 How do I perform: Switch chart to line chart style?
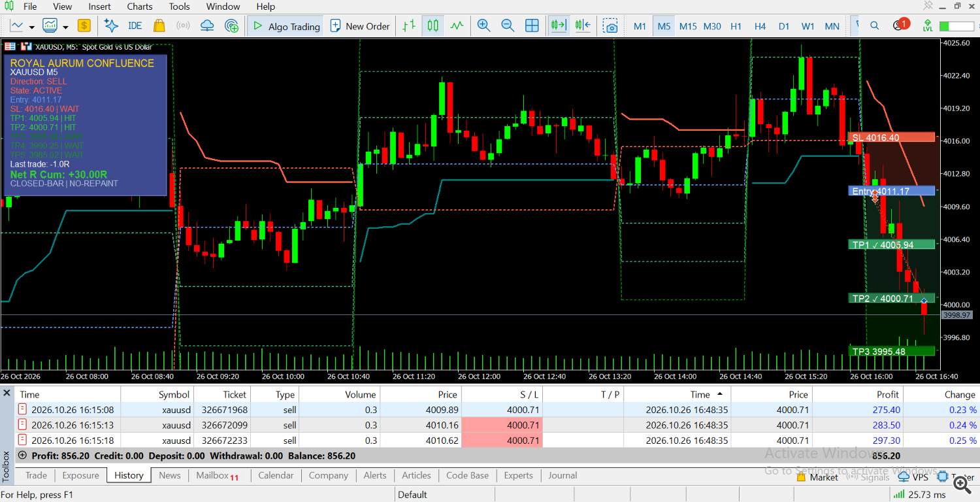457,26
